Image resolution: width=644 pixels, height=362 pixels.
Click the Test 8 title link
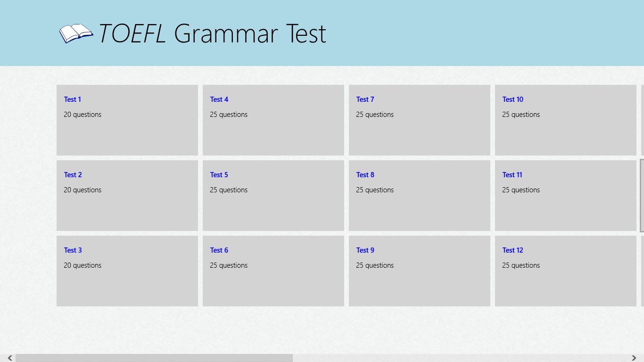tap(365, 175)
